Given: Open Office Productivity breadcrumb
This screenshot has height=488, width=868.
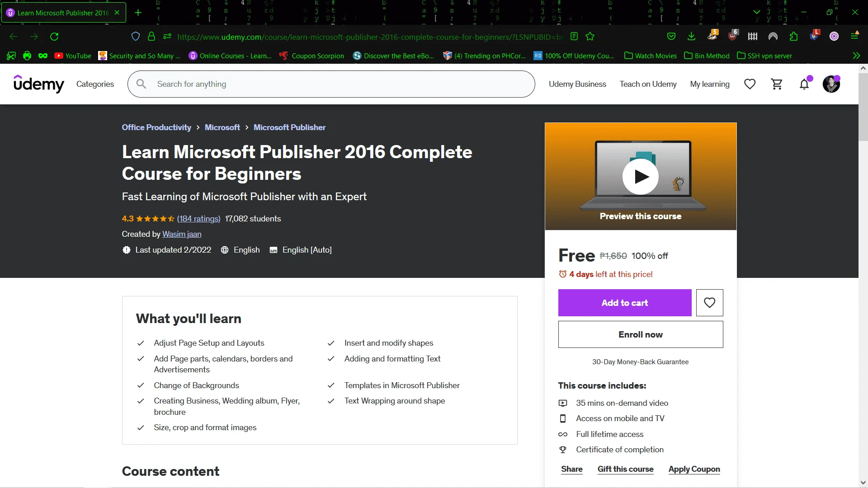Looking at the screenshot, I should (x=156, y=127).
